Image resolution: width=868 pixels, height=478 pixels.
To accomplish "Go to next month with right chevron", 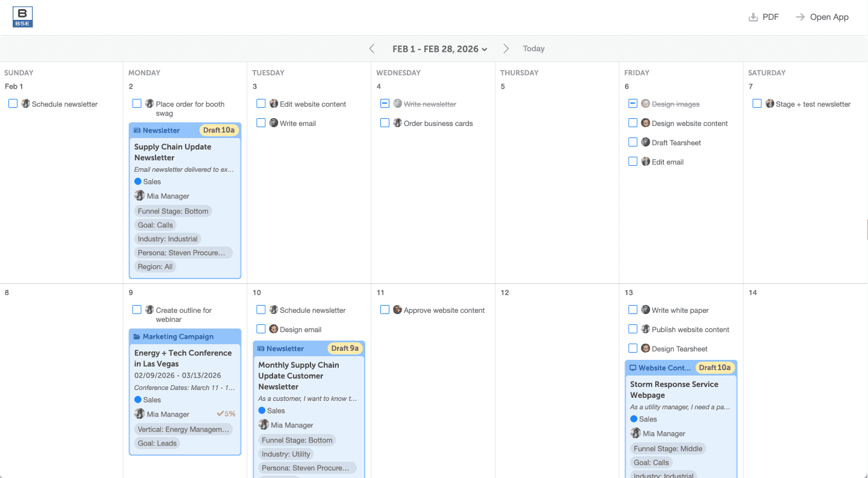I will (x=506, y=49).
